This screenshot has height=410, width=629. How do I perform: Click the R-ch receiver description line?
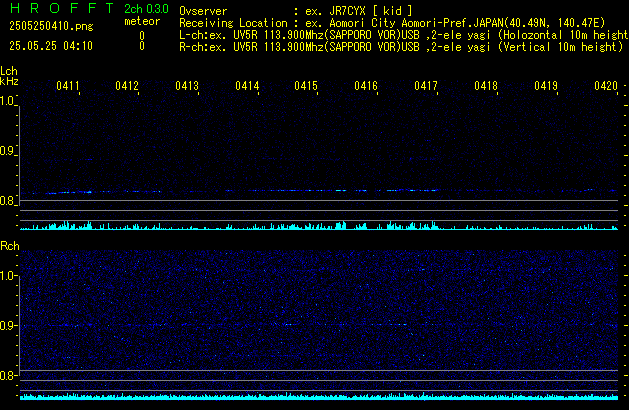[401, 47]
